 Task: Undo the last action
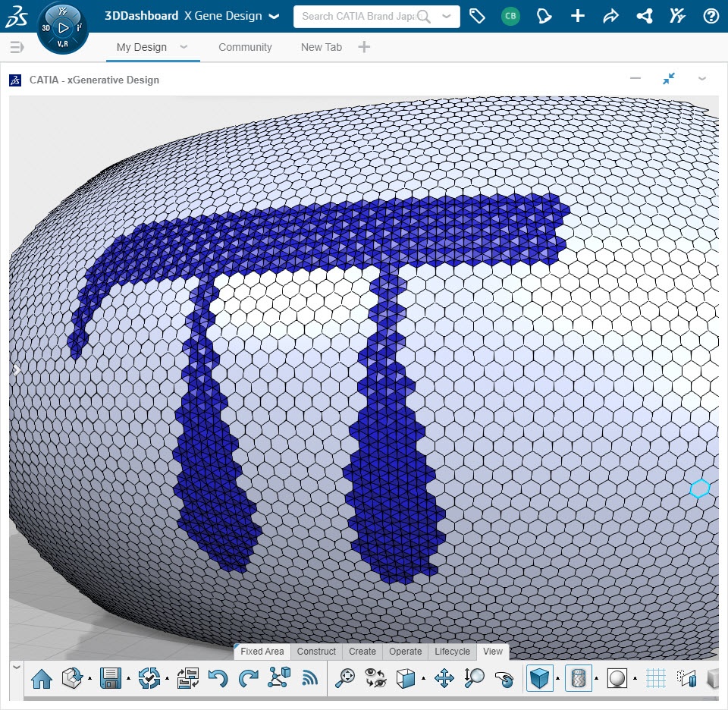[218, 679]
